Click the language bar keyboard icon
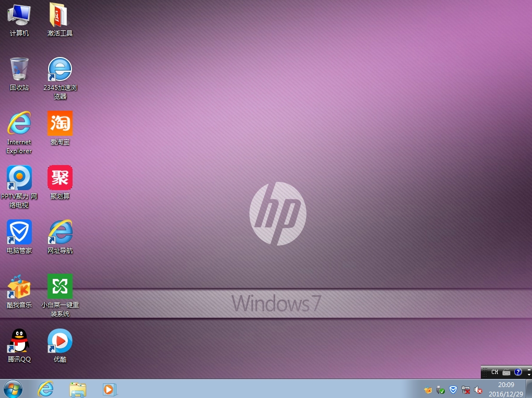532x398 pixels. (506, 372)
